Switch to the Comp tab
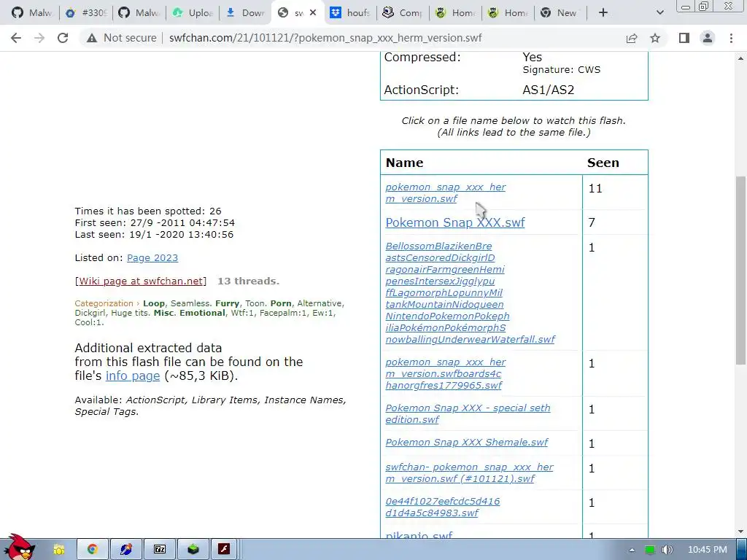The height and width of the screenshot is (560, 747). (x=403, y=13)
